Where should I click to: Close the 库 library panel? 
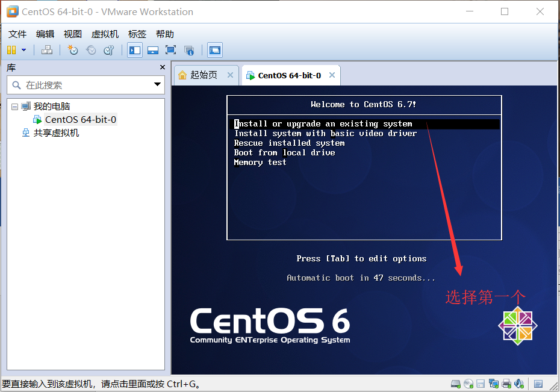(163, 67)
